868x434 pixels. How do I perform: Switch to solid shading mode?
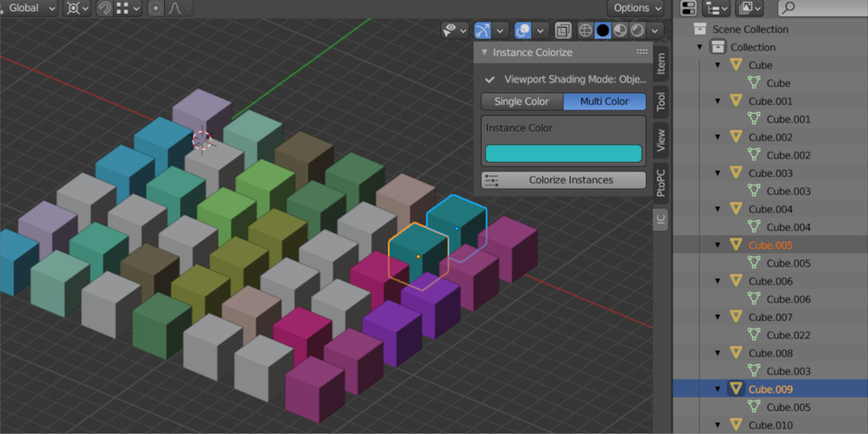tap(603, 30)
